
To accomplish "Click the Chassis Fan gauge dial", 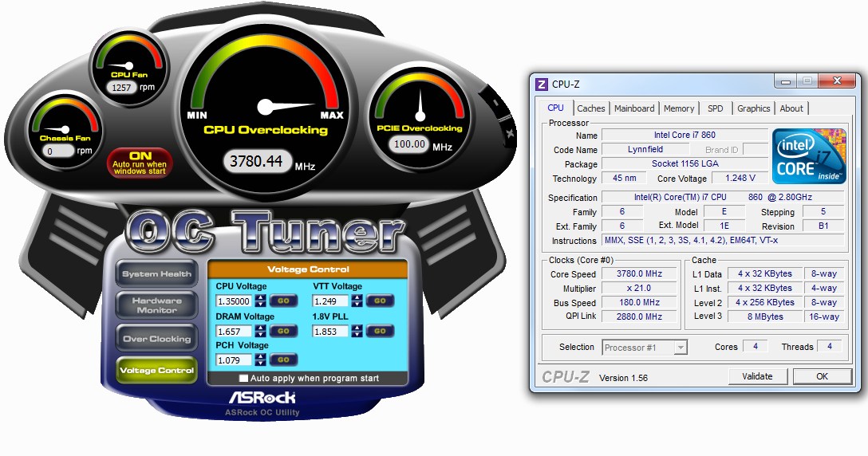I will coord(65,130).
